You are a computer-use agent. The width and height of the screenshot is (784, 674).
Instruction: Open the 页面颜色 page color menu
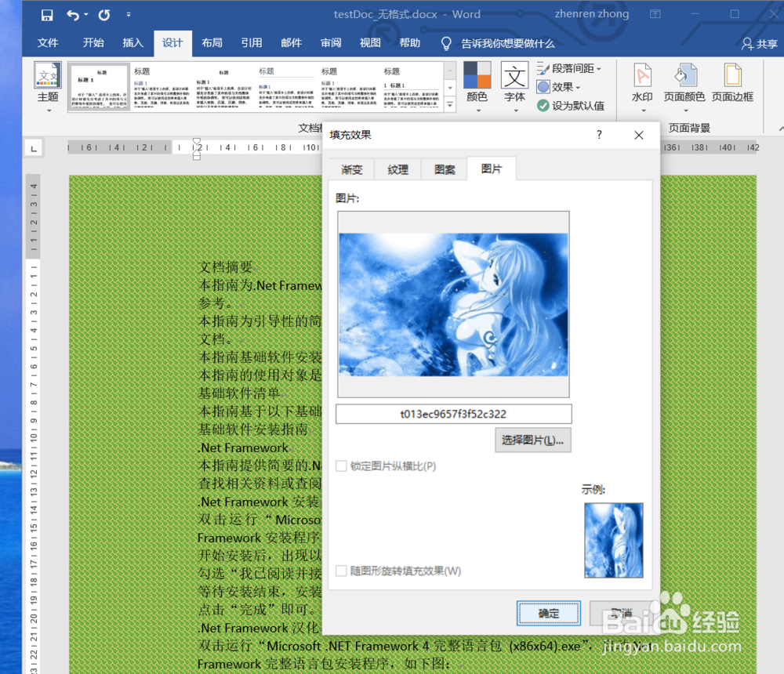point(684,88)
